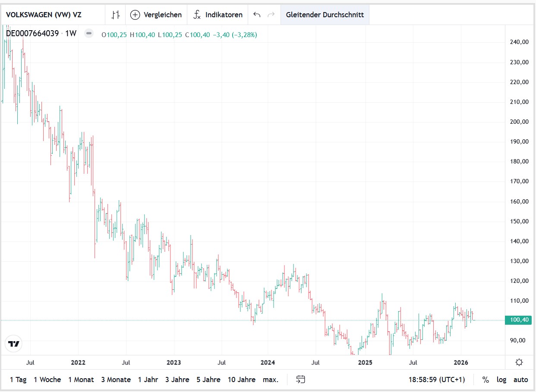This screenshot has width=536, height=392.
Task: Select the 1 Jahr time range
Action: pos(148,379)
